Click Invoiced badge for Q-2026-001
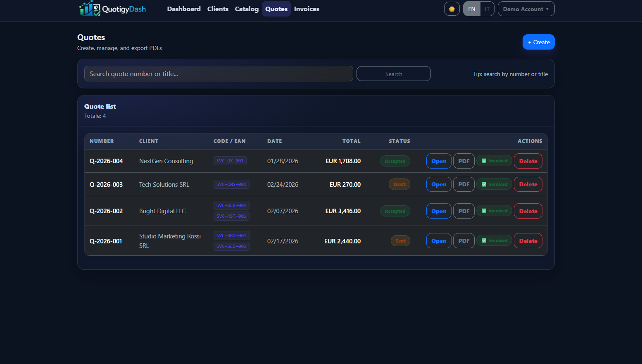 [494, 240]
